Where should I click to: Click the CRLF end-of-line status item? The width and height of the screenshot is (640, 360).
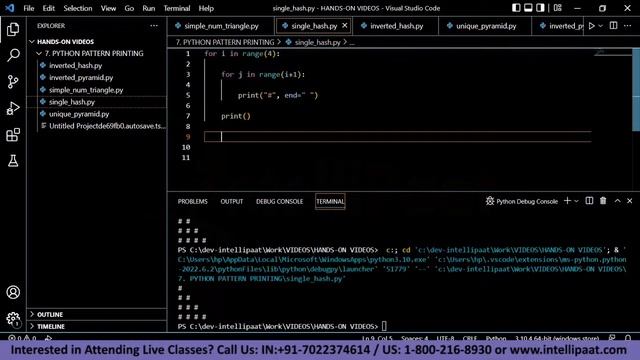point(470,338)
